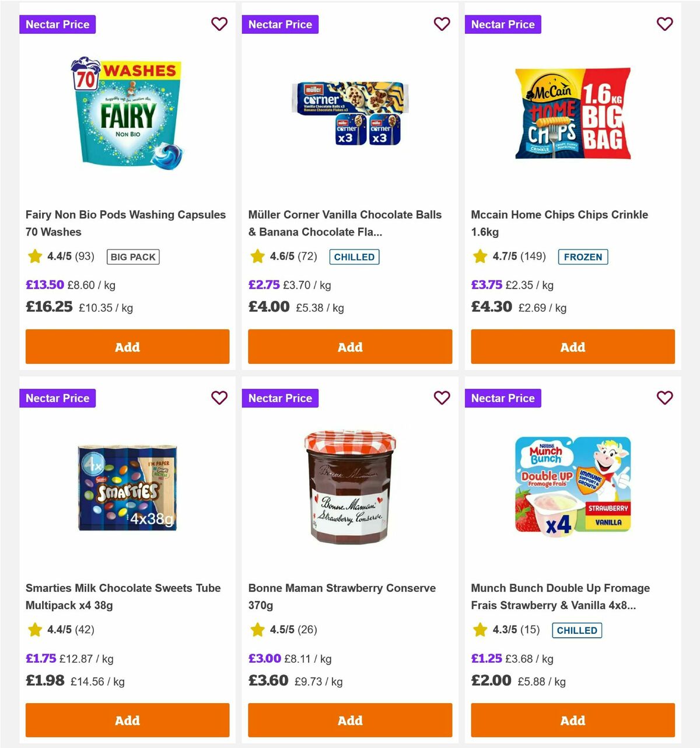Click the Nectar Price badge on Fairy pods
Screen dimensions: 700x748
click(57, 24)
